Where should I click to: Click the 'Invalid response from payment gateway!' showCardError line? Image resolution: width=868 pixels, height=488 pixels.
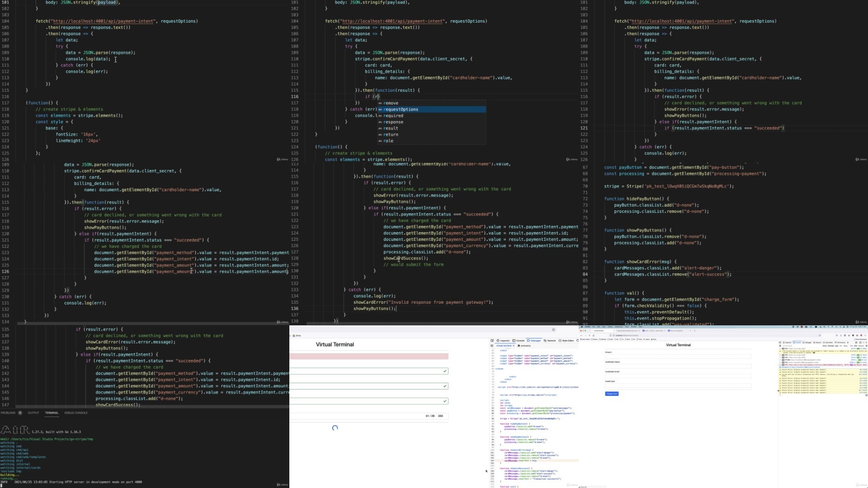pos(423,302)
